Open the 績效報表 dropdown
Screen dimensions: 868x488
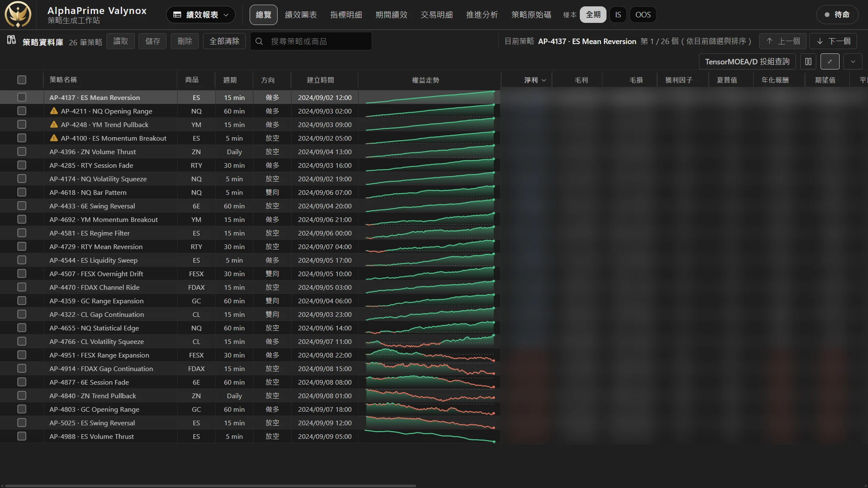tap(201, 15)
